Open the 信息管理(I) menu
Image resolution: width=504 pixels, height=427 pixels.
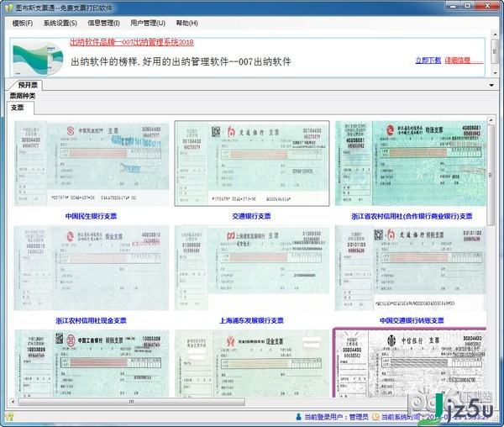pyautogui.click(x=103, y=24)
